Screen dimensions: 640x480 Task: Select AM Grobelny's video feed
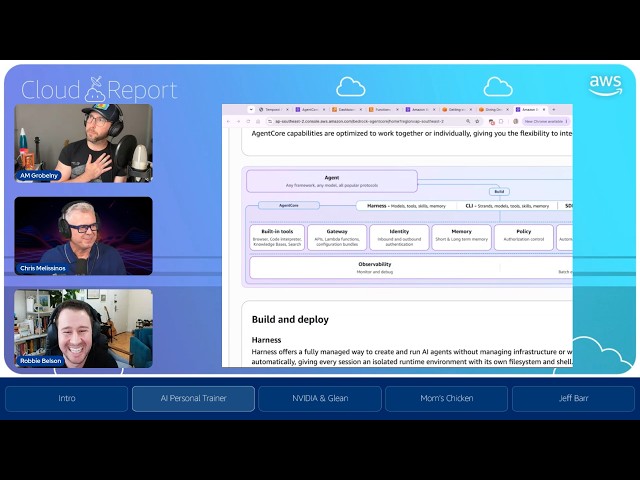[x=84, y=143]
